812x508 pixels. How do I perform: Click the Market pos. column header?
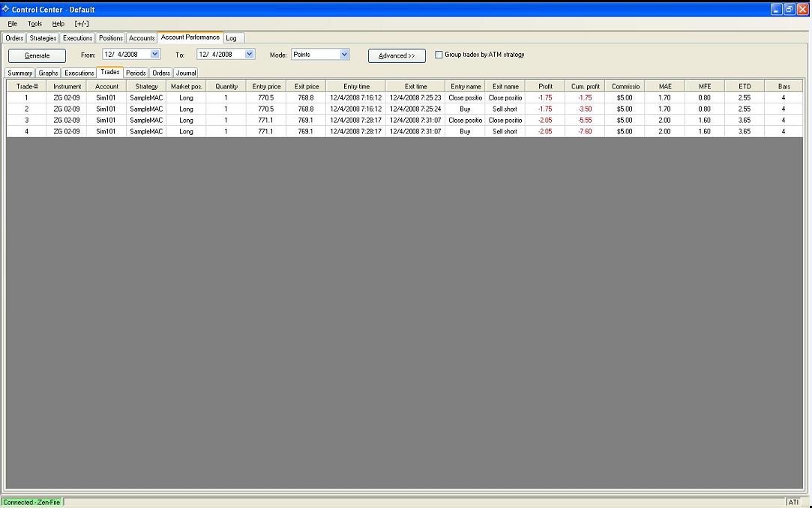(x=187, y=86)
